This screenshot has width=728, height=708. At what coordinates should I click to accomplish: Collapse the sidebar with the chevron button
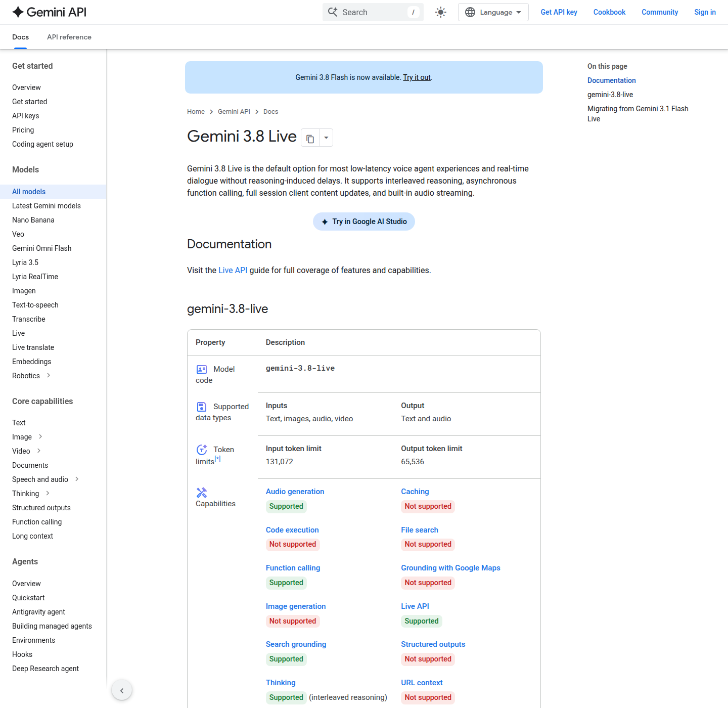(122, 690)
